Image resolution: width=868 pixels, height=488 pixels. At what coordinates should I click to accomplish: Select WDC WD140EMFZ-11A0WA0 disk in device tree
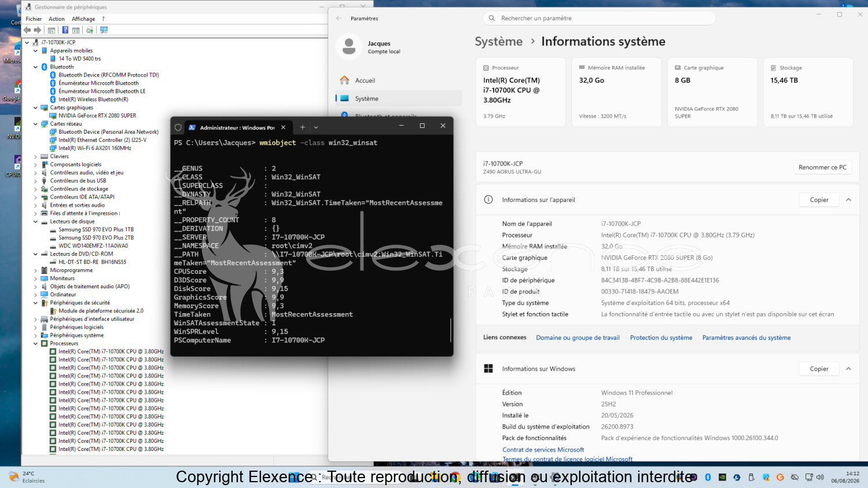pos(93,246)
